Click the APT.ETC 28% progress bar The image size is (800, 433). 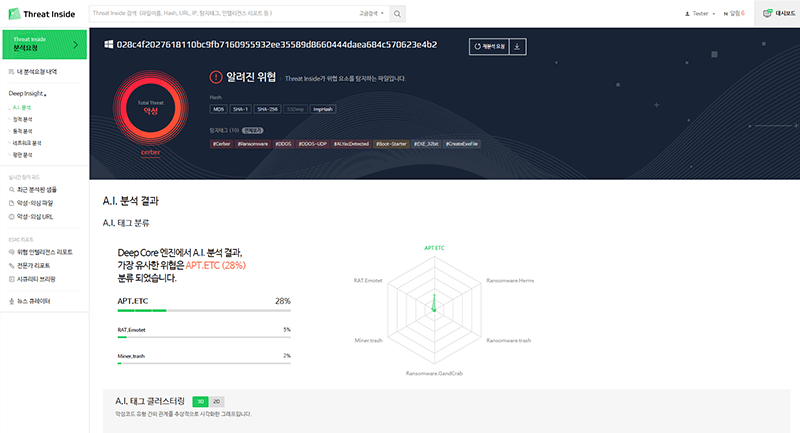point(203,311)
